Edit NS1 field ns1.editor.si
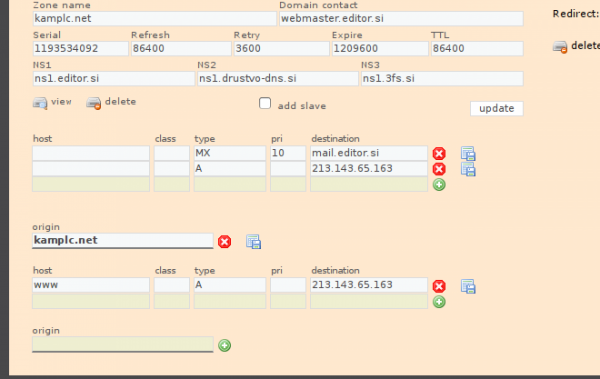Screen dimensions: 600x379 pyautogui.click(x=114, y=78)
